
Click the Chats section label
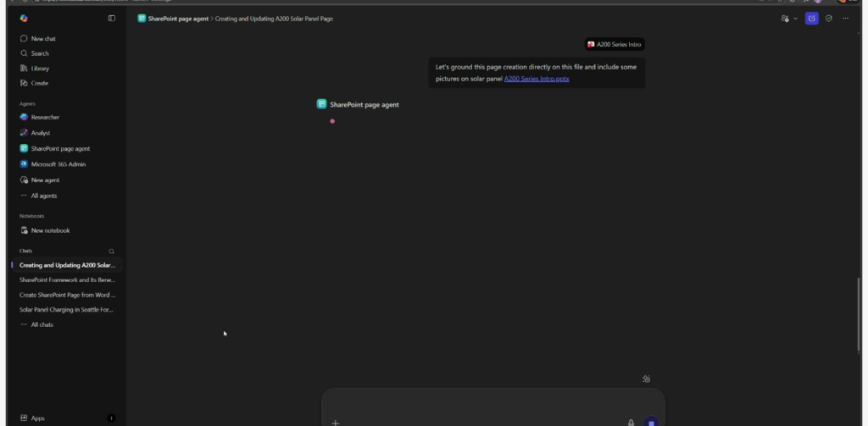pos(25,252)
